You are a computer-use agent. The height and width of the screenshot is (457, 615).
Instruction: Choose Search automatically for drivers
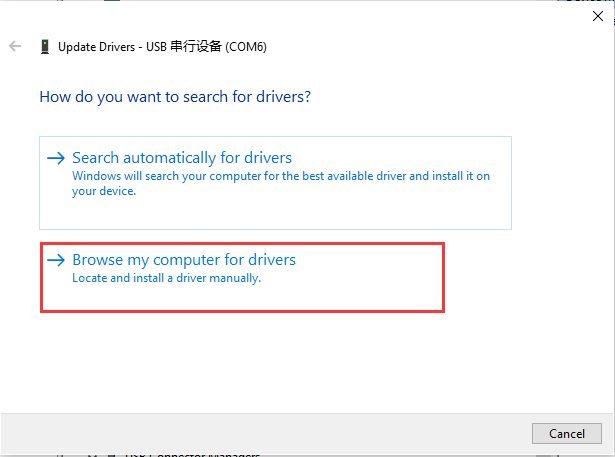[182, 158]
